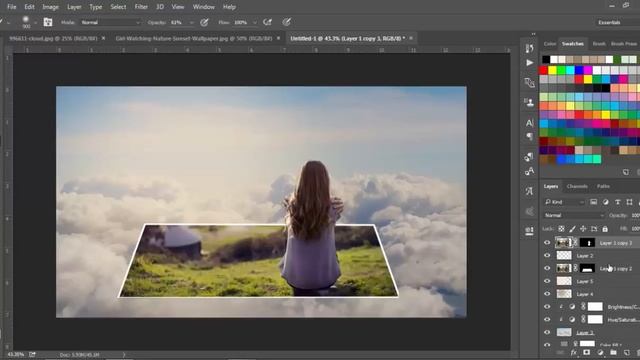Open Flow slider arrow in options bar
Viewport: 640px width, 360px height.
[255, 22]
